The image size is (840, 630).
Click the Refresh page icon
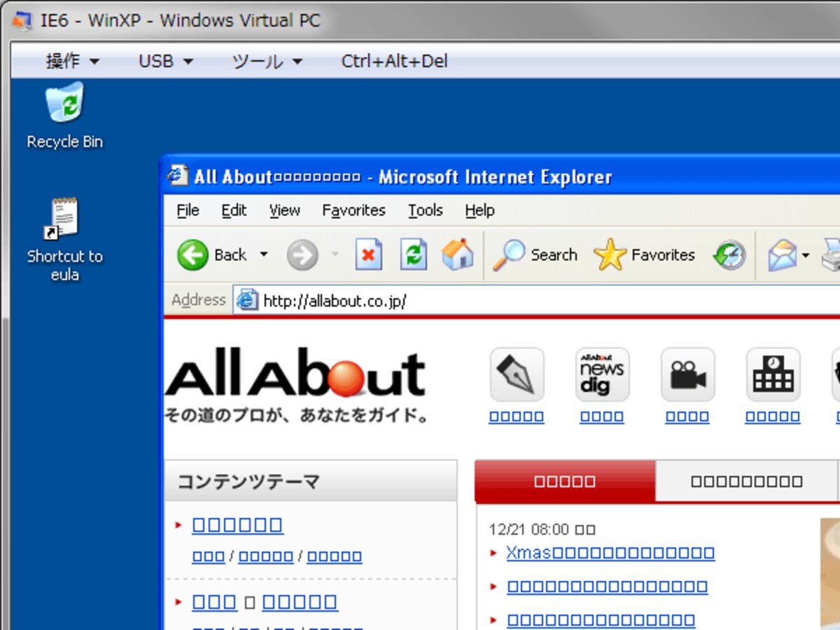coord(414,255)
